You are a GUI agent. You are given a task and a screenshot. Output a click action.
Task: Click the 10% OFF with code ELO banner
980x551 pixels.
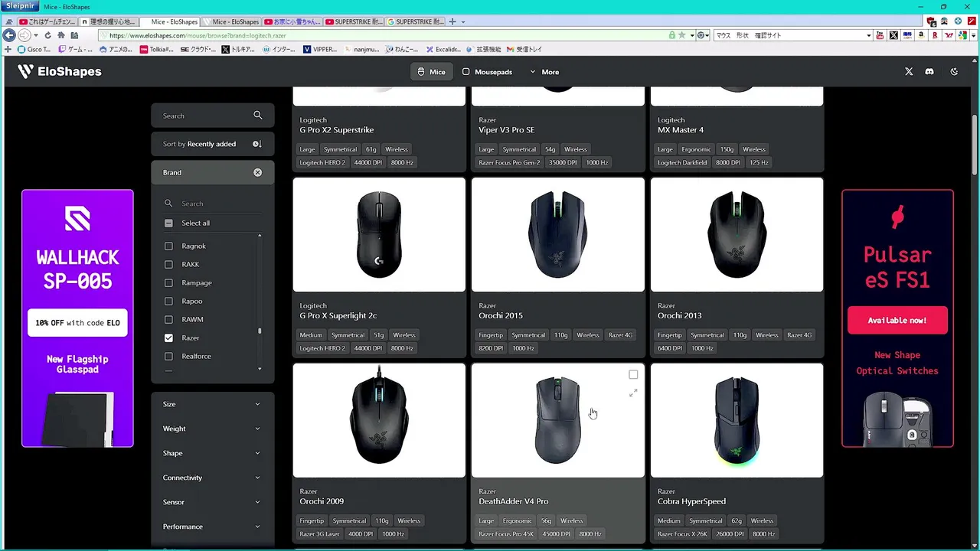click(77, 323)
